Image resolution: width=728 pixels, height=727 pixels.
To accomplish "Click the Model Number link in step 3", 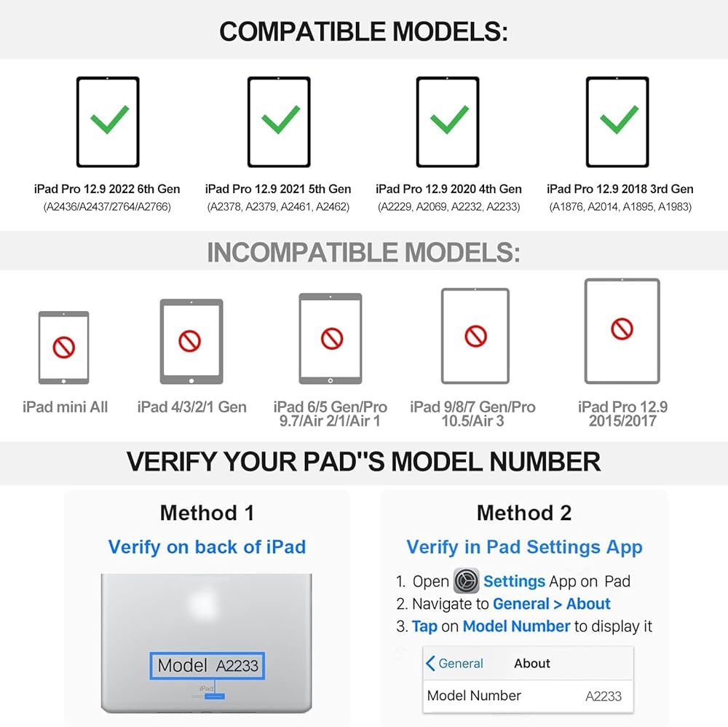I will [x=516, y=626].
